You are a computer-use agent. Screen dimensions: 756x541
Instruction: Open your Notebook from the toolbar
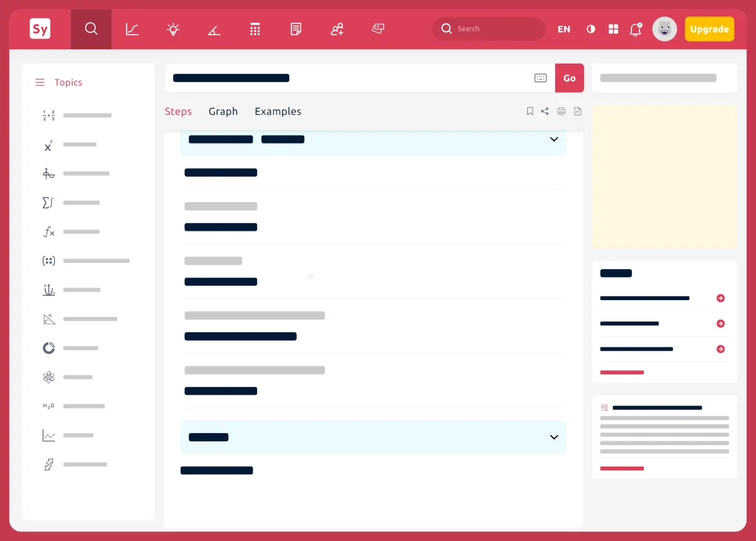click(295, 29)
